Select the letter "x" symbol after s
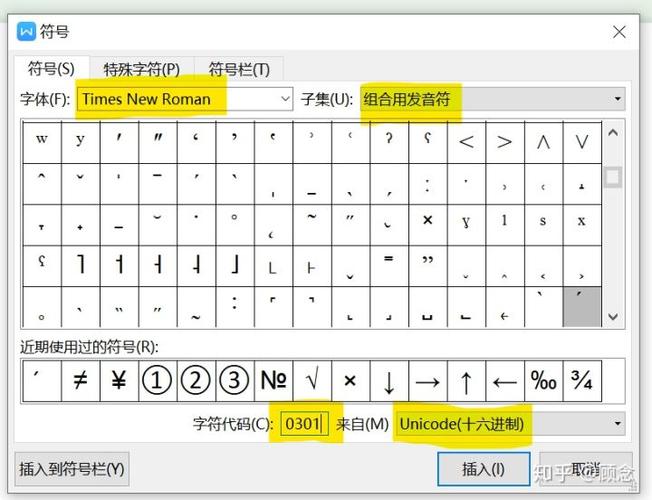 point(582,225)
